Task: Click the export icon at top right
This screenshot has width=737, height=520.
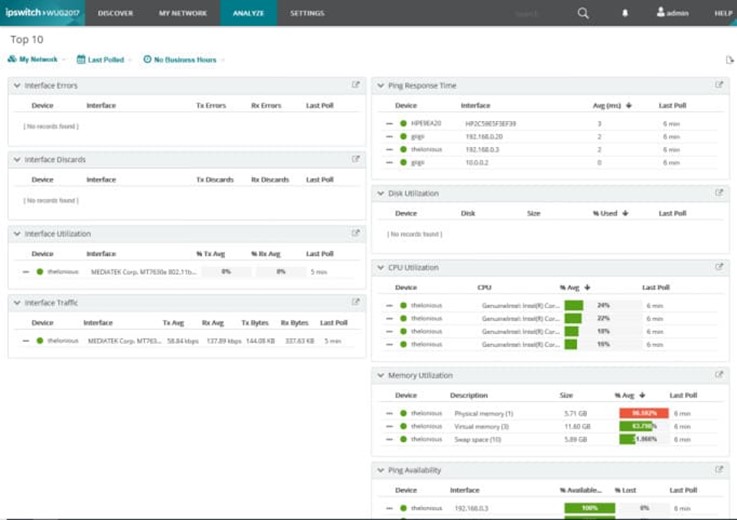Action: (729, 60)
